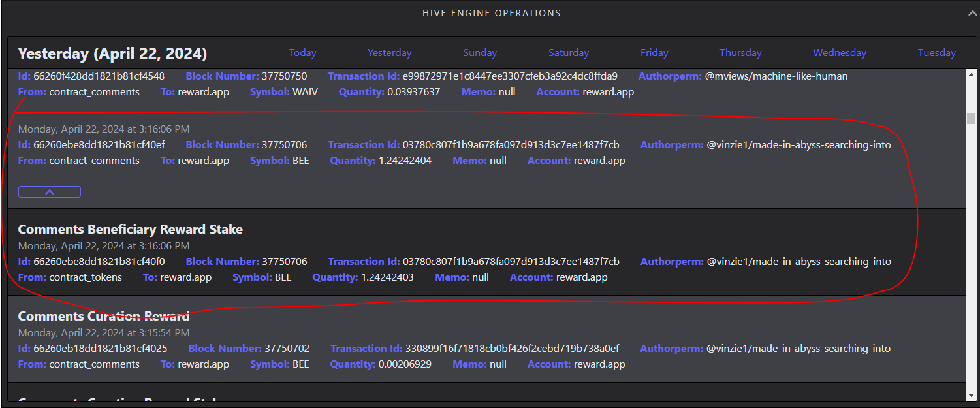Go to the Friday tab
This screenshot has width=980, height=408.
654,53
